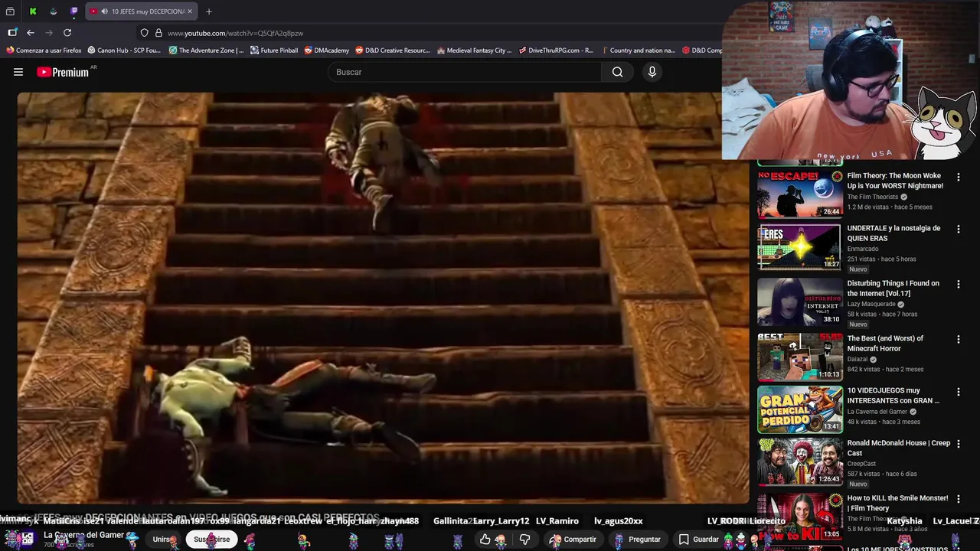
Task: Click the Compartir share button
Action: pos(573,540)
